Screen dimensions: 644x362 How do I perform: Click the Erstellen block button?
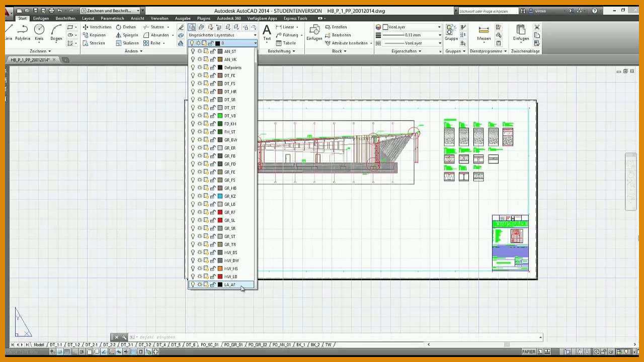[x=336, y=27]
